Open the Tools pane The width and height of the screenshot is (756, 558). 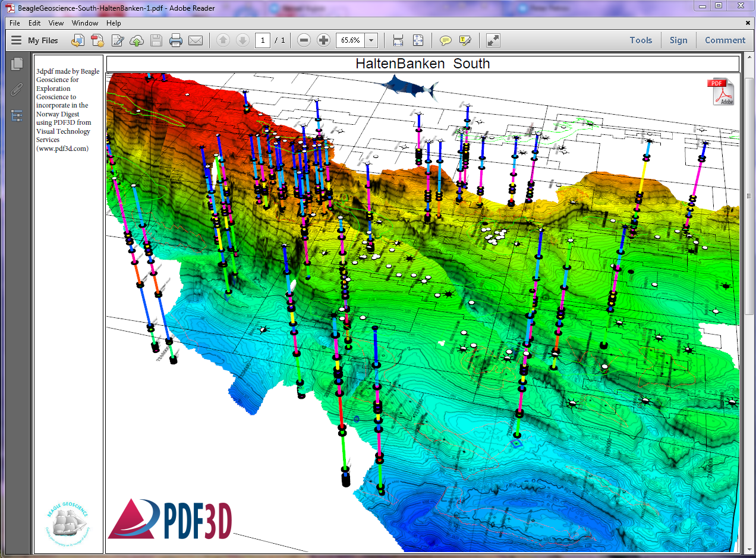641,40
